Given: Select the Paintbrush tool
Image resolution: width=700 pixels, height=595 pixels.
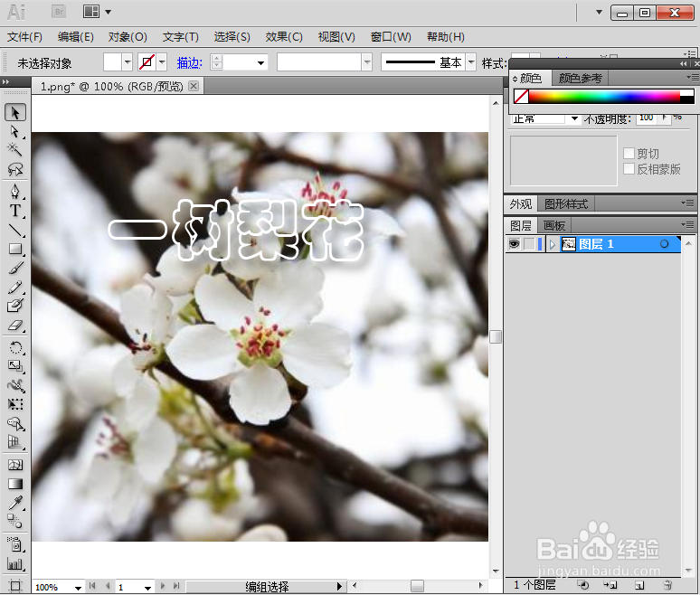Looking at the screenshot, I should pyautogui.click(x=15, y=268).
